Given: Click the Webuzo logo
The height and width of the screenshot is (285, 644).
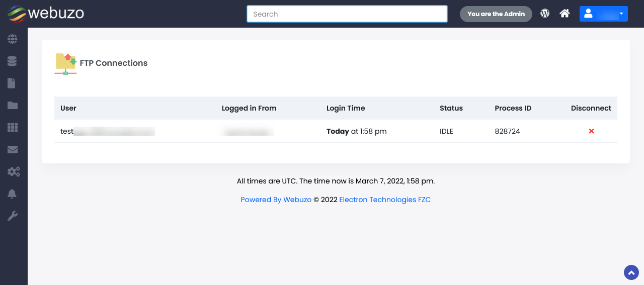Looking at the screenshot, I should point(46,14).
